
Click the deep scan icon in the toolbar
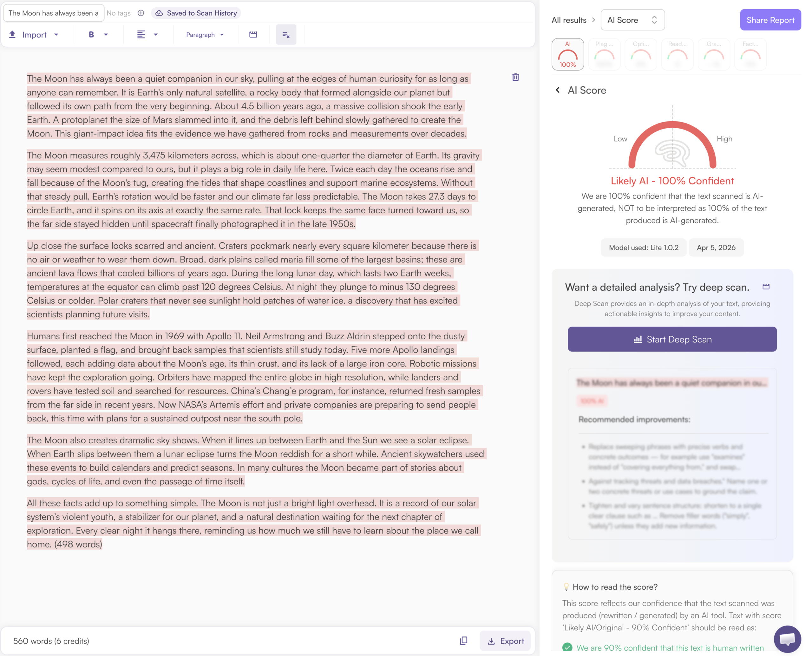click(x=253, y=35)
